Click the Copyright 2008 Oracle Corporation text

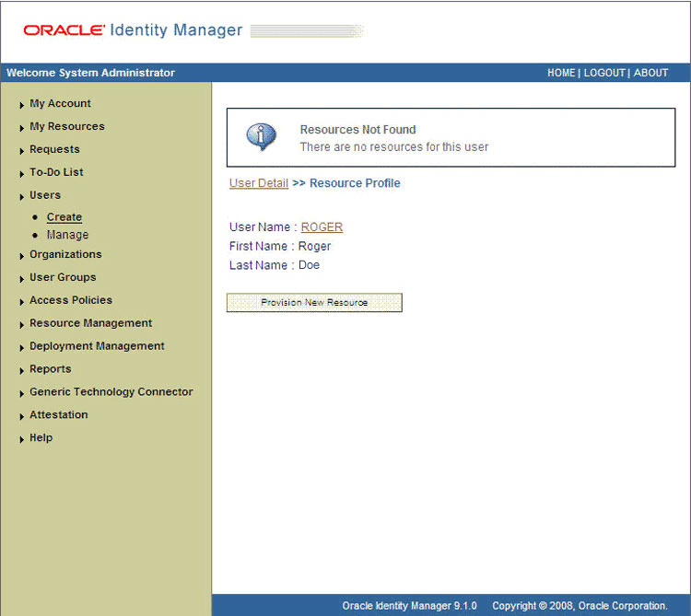coord(580,606)
